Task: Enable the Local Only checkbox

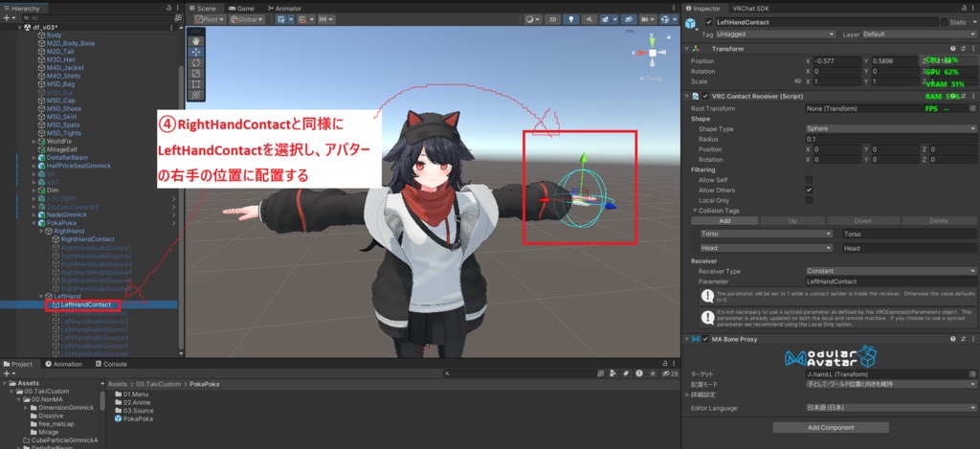Action: pyautogui.click(x=810, y=200)
